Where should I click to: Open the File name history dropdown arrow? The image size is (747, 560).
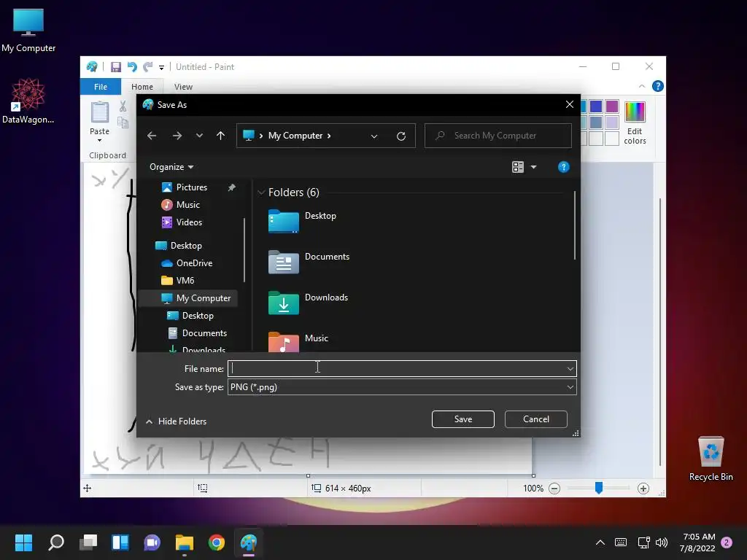570,368
